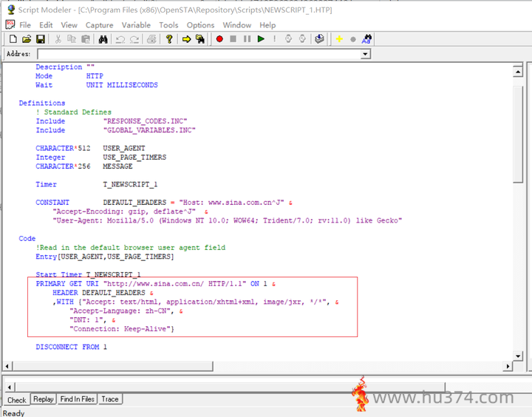Open the Edit menu
The image size is (532, 417).
pos(46,25)
